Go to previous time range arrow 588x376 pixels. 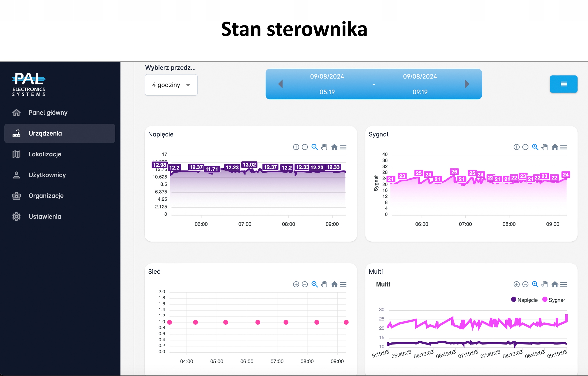280,84
